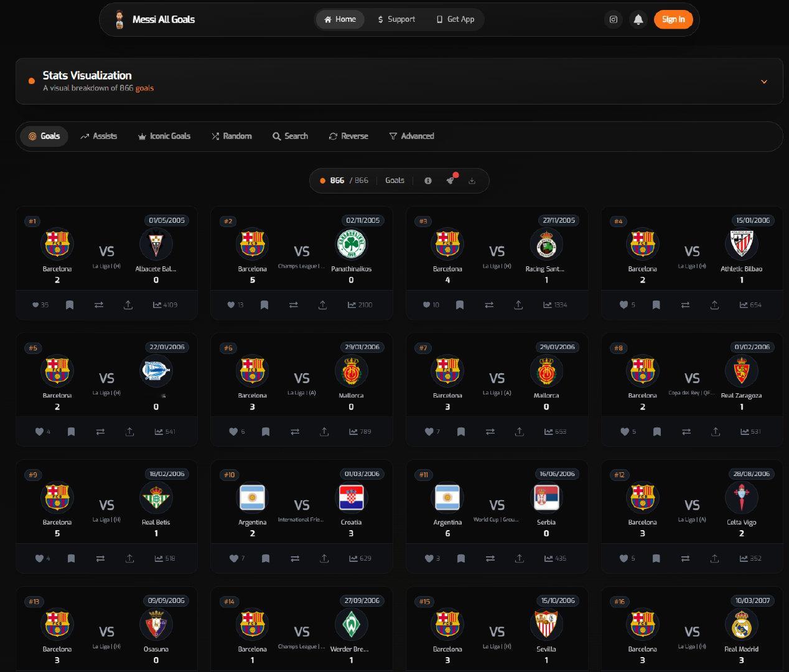Click repost icon on goal #9 card
Viewport: 789px width, 672px height.
[x=100, y=559]
